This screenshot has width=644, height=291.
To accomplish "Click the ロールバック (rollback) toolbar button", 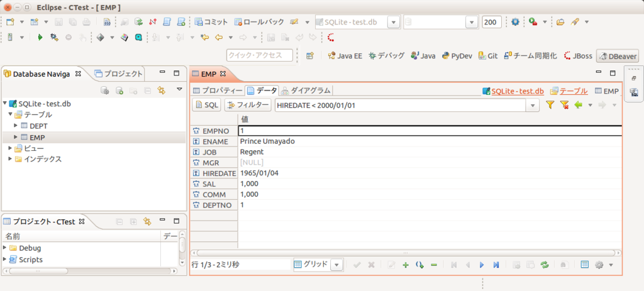I will pos(259,22).
